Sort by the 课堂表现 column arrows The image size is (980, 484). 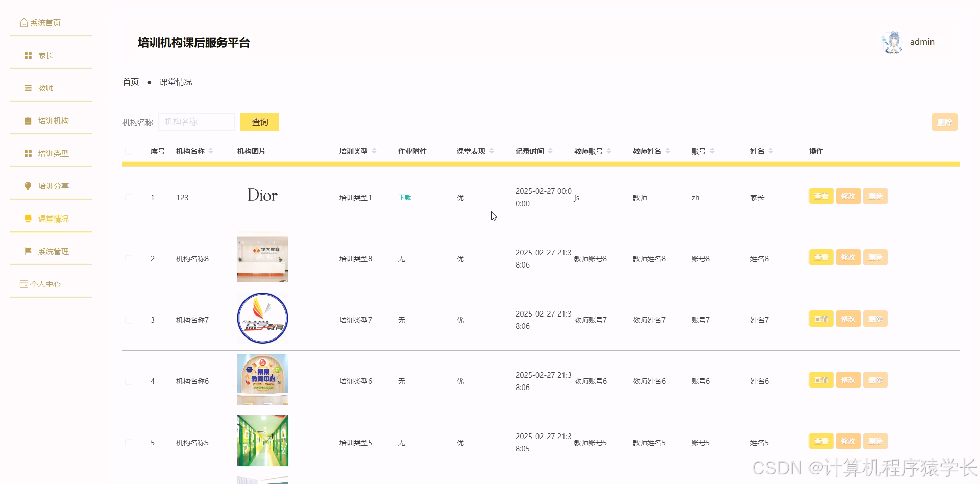click(492, 151)
